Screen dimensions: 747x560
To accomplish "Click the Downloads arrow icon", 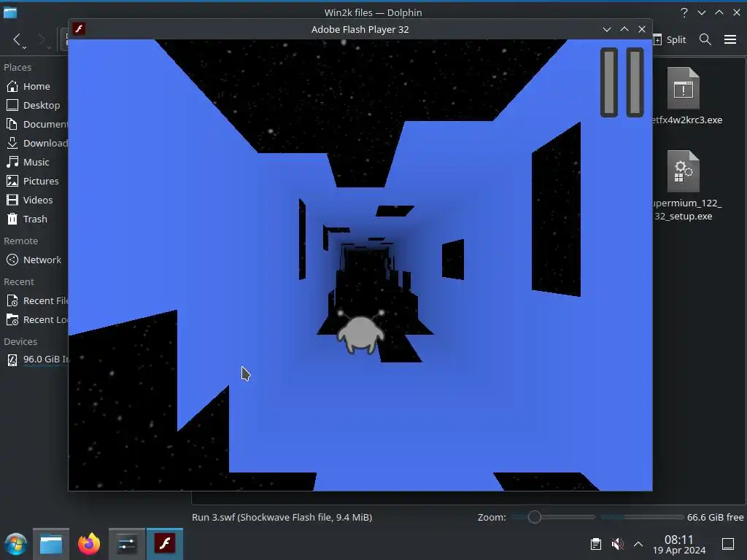I will [12, 144].
